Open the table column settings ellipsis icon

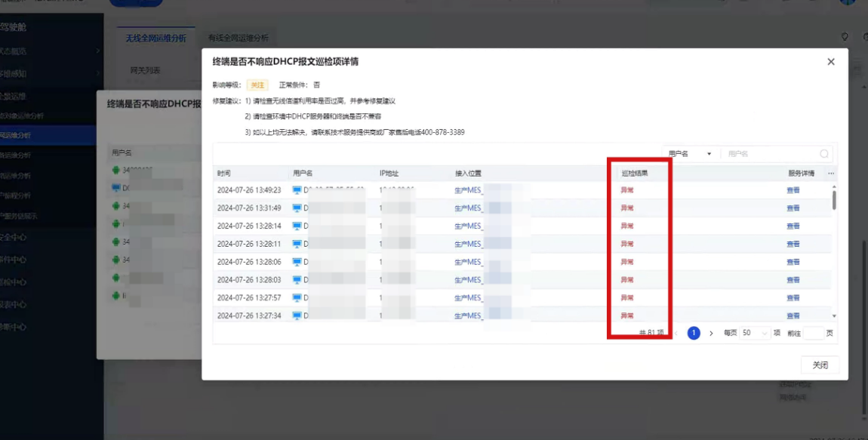click(x=831, y=174)
